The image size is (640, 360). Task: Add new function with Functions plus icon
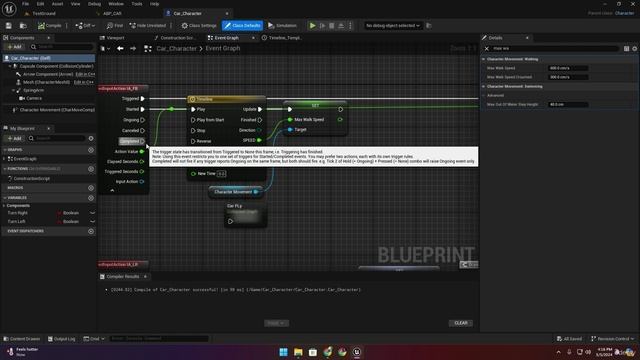(91, 169)
